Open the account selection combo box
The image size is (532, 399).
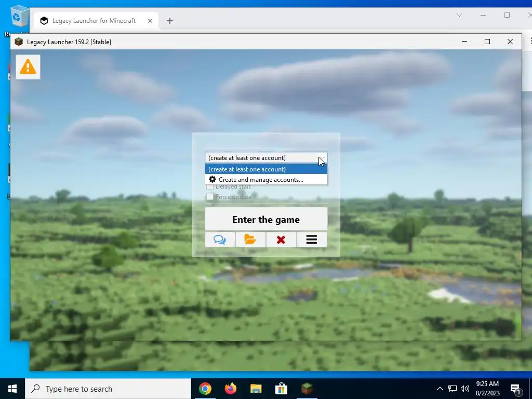[x=266, y=158]
